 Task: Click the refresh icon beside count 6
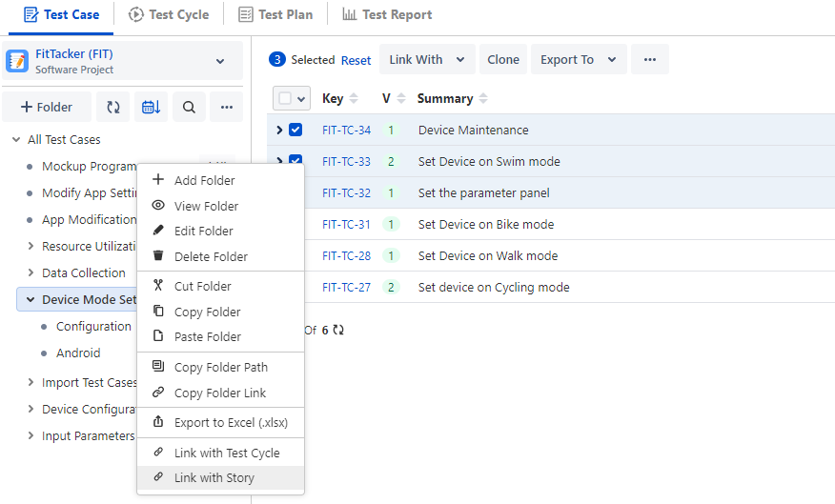tap(338, 330)
